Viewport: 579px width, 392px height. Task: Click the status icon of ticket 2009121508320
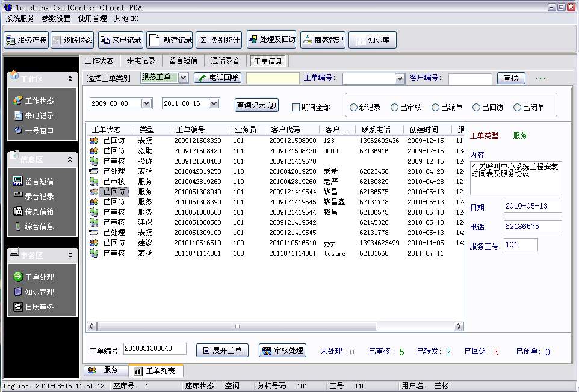click(94, 141)
